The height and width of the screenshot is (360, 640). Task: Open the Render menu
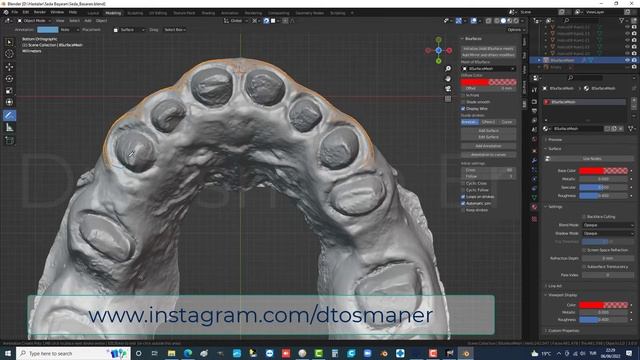click(40, 12)
